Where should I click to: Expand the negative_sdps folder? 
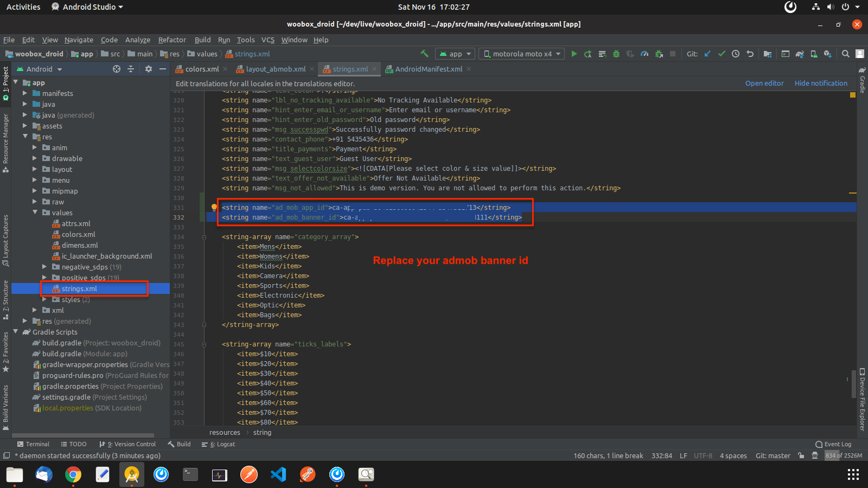tap(44, 267)
